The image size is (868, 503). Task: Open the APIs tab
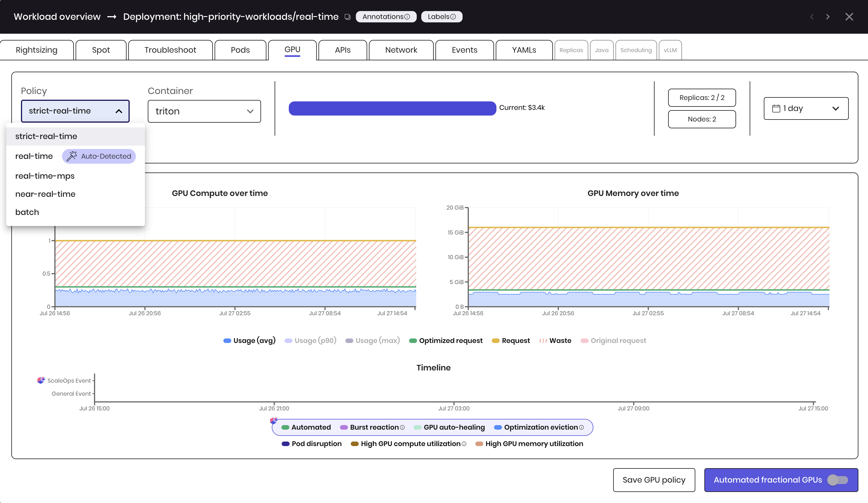point(343,50)
